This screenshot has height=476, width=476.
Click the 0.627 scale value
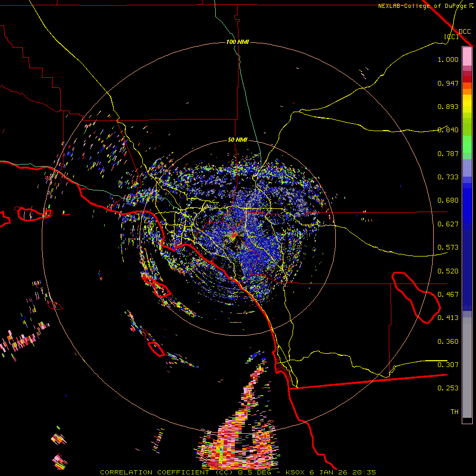[448, 224]
